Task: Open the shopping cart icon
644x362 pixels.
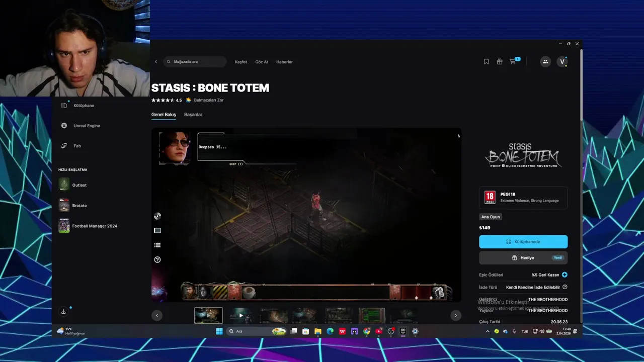Action: [513, 62]
